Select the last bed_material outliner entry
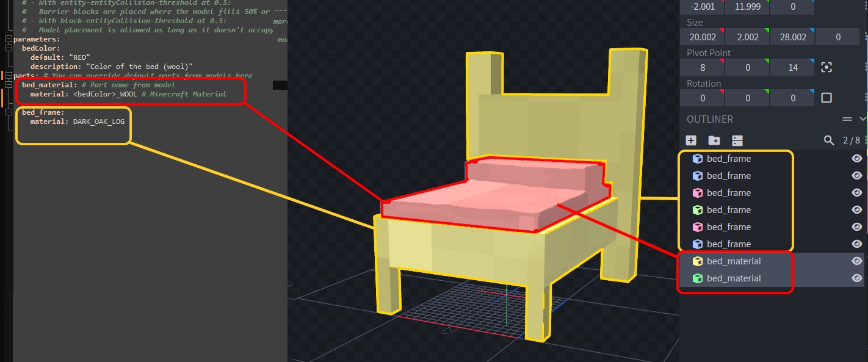Screen dimensions: 868x362 click(x=734, y=278)
